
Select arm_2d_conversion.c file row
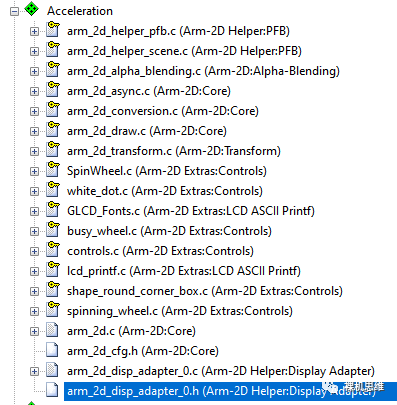(163, 111)
